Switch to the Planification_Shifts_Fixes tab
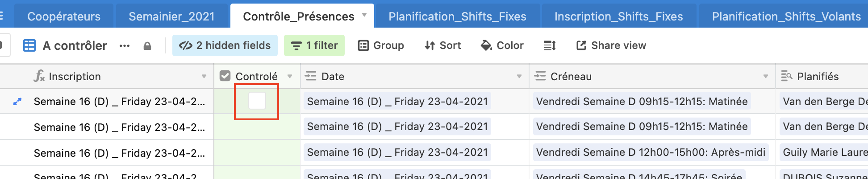868x179 pixels. [458, 16]
